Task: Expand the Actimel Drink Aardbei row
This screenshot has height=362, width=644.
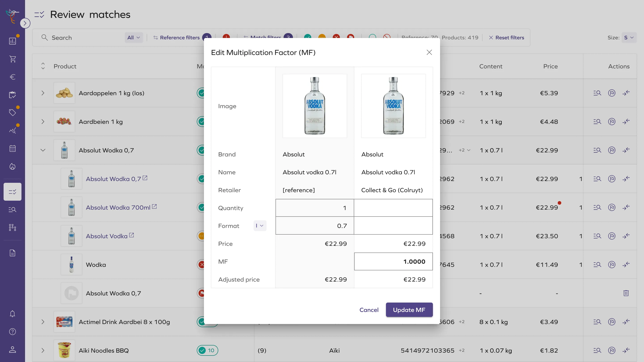Action: 43,322
